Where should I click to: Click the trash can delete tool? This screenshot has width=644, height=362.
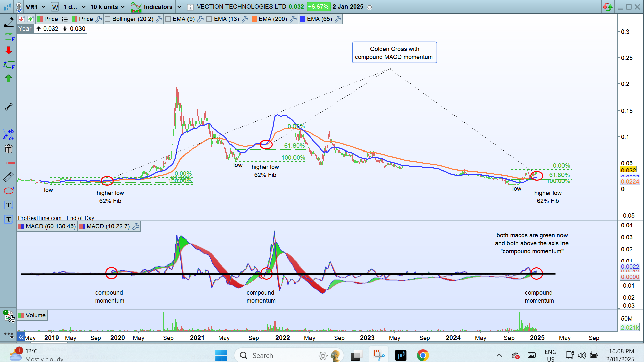[9, 149]
